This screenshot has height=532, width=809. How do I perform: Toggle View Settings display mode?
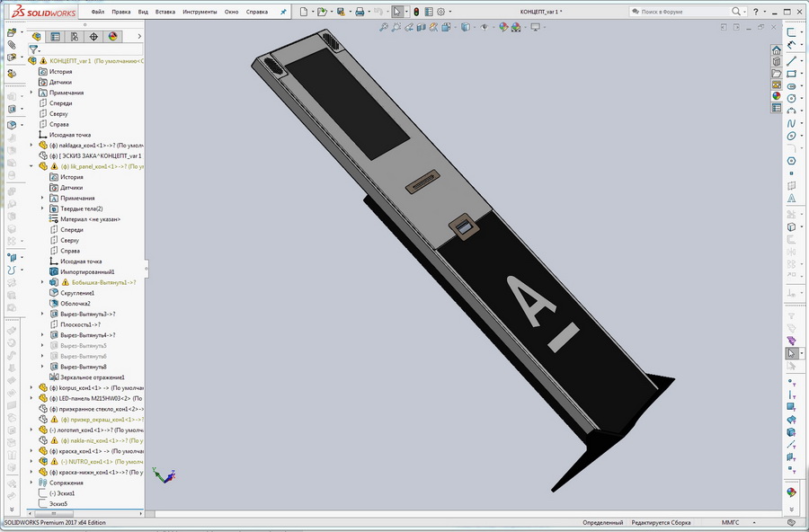[x=535, y=28]
